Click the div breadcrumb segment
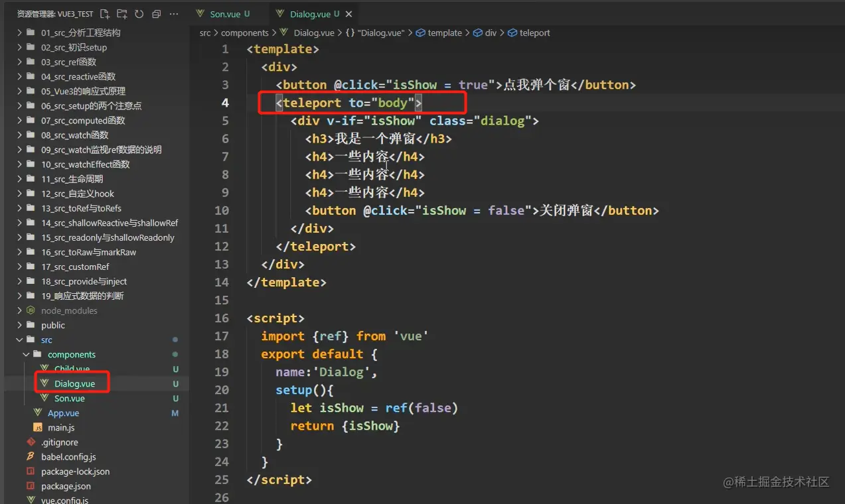845x504 pixels. click(x=485, y=32)
